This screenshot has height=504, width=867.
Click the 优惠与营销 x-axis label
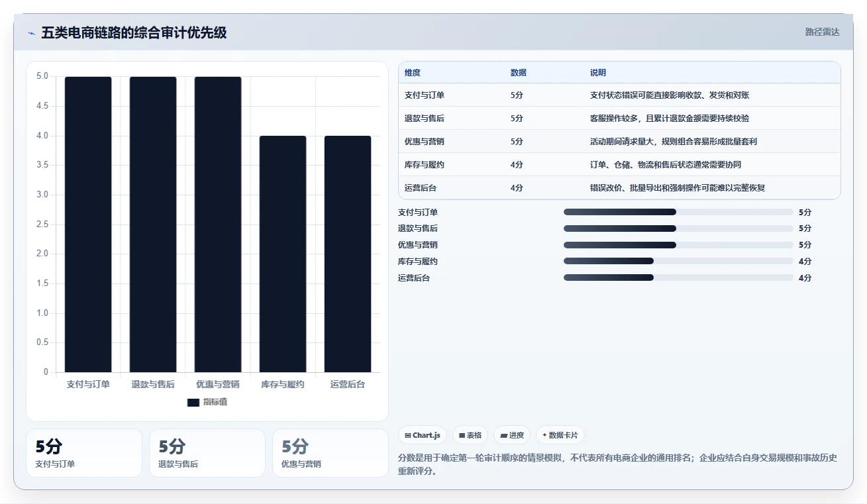click(218, 384)
